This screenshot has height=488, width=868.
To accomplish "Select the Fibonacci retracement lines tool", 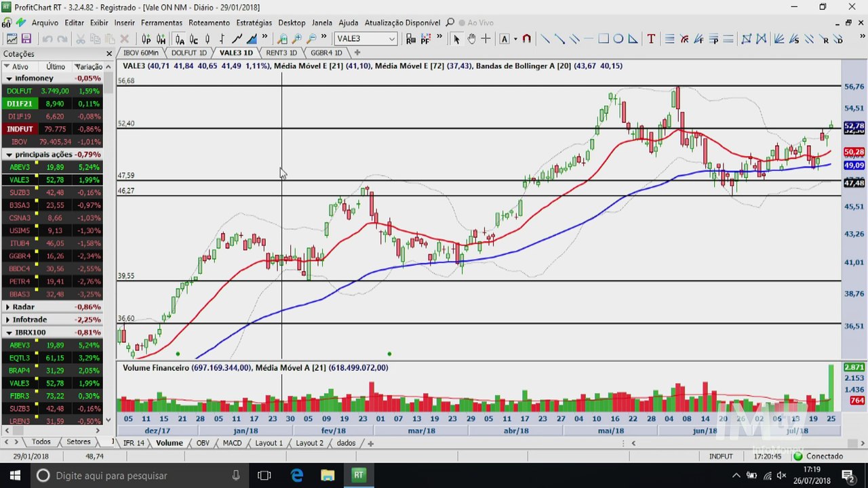I will 669,39.
